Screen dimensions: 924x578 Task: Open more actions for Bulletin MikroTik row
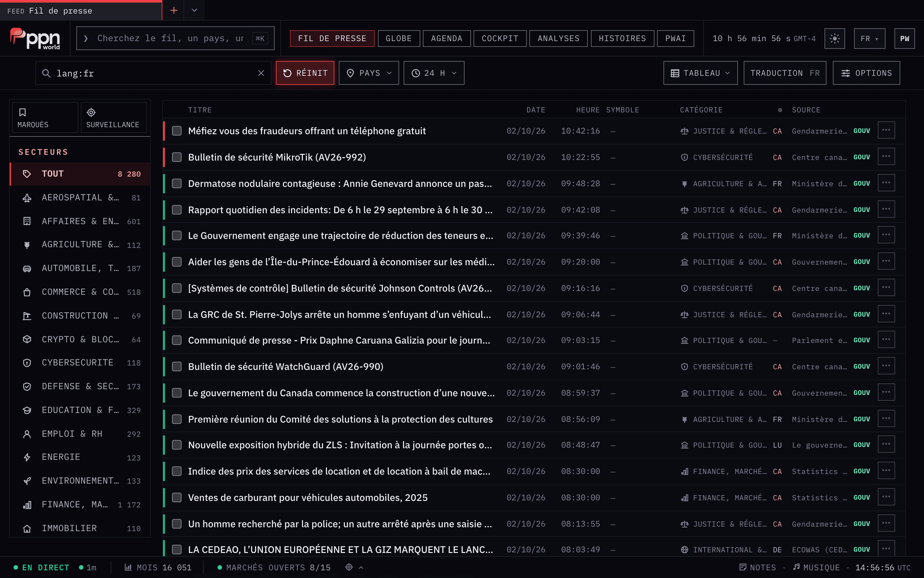pos(886,157)
